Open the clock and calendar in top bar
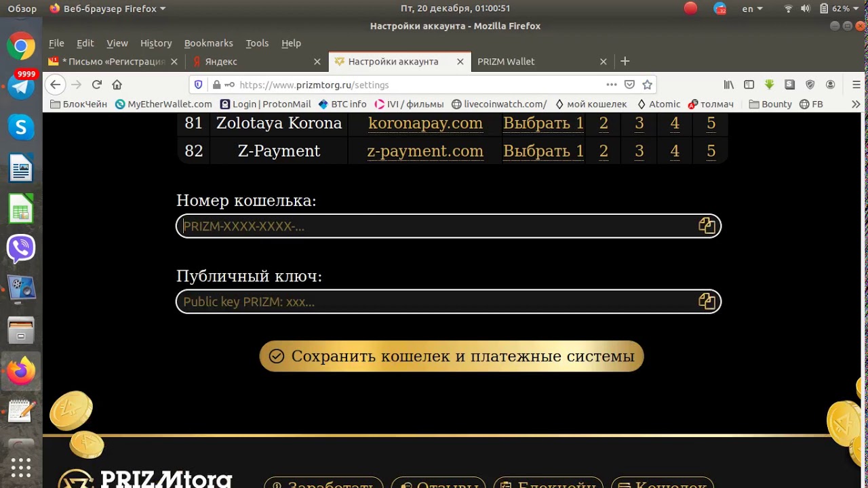Image resolution: width=868 pixels, height=488 pixels. tap(455, 9)
